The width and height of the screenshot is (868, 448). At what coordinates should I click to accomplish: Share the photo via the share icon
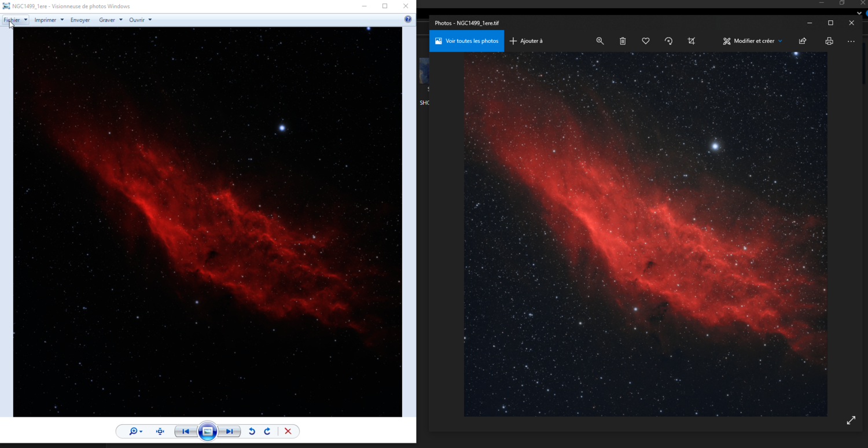click(x=803, y=41)
